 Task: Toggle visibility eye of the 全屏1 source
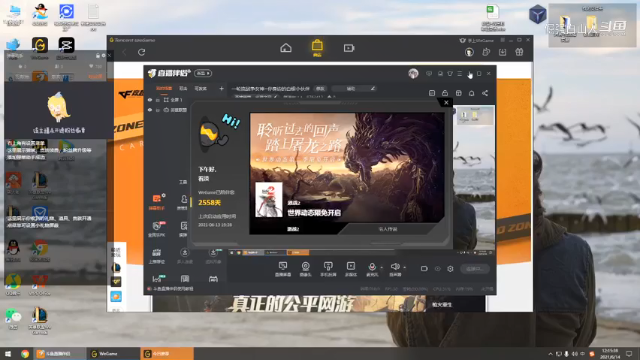point(150,100)
